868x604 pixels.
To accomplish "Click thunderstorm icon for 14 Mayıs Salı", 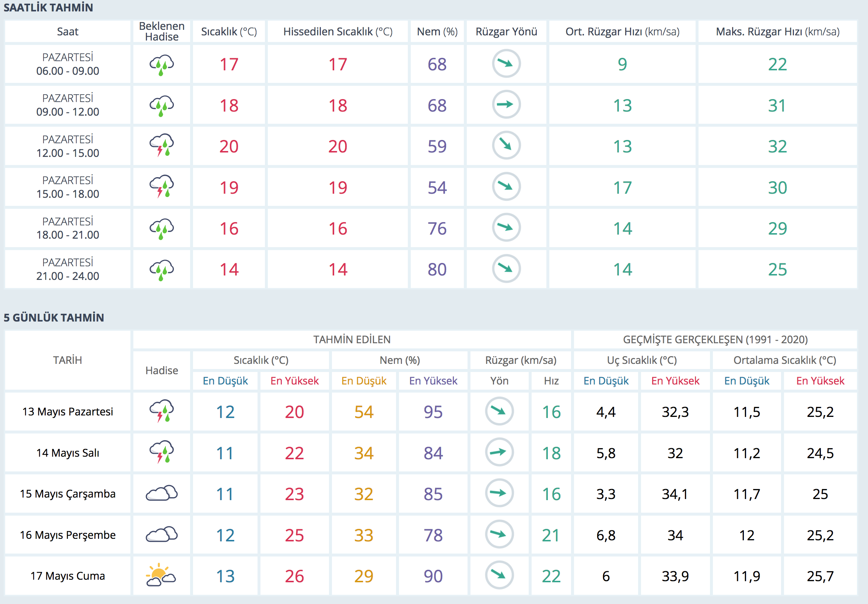I will [161, 452].
